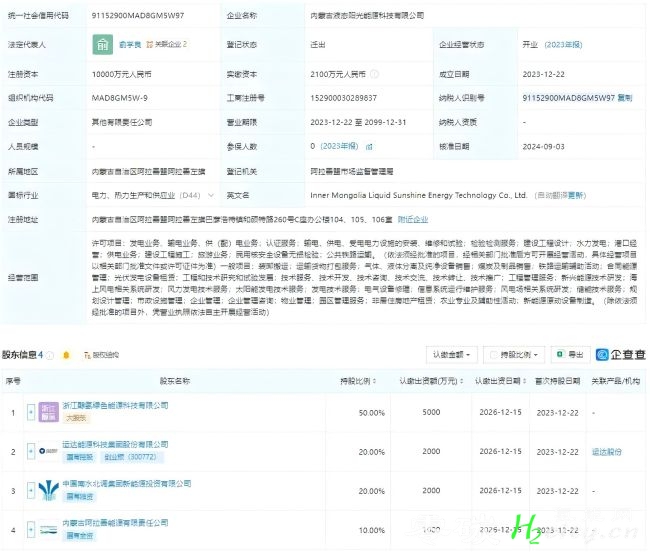Select the company name 内蒙古液态阳光能源科技有限公司
This screenshot has width=650, height=554.
(x=367, y=16)
